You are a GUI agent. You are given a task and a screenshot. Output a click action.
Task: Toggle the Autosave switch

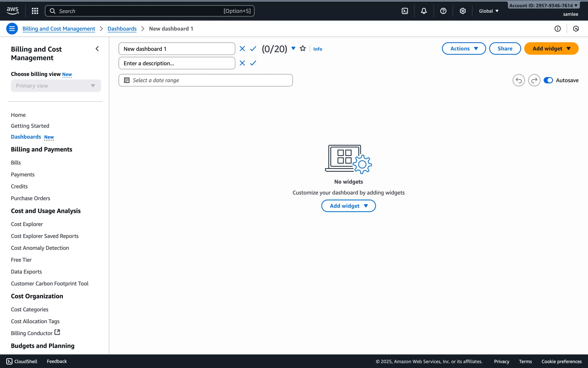(x=548, y=80)
